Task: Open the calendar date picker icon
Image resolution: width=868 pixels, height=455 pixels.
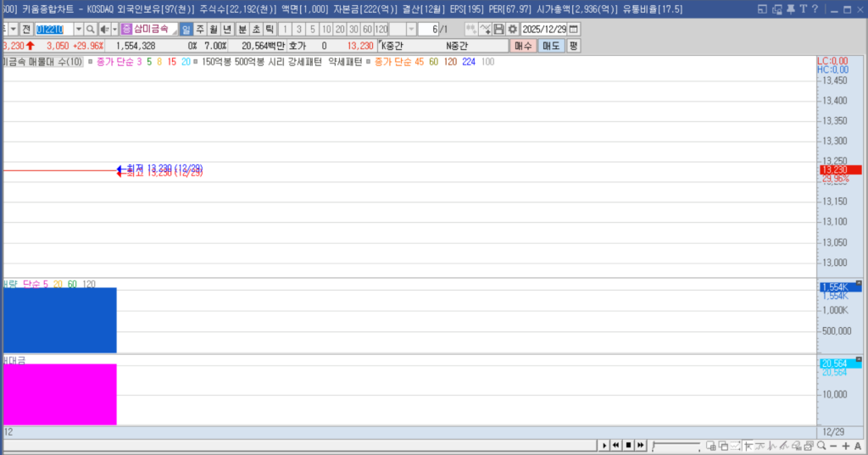Action: pos(574,29)
